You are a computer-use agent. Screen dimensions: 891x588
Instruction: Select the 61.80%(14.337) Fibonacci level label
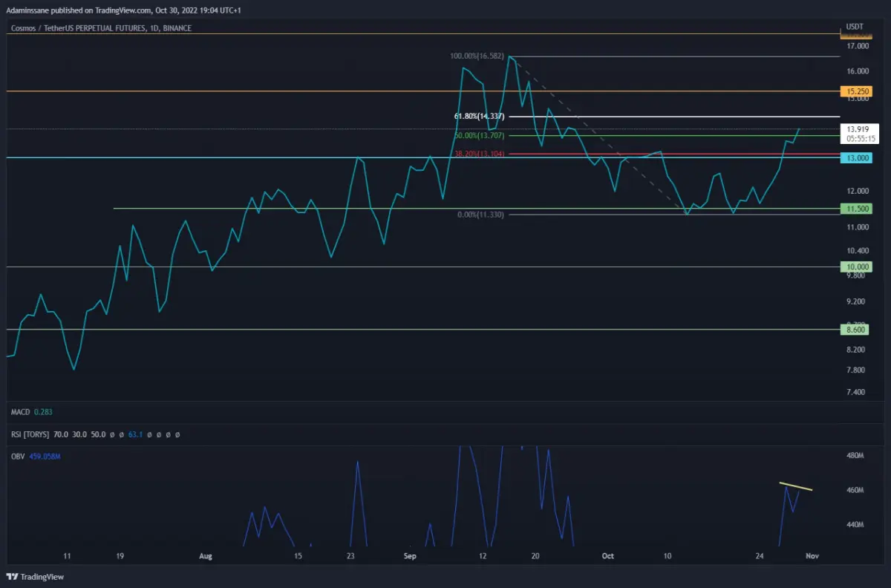(480, 117)
